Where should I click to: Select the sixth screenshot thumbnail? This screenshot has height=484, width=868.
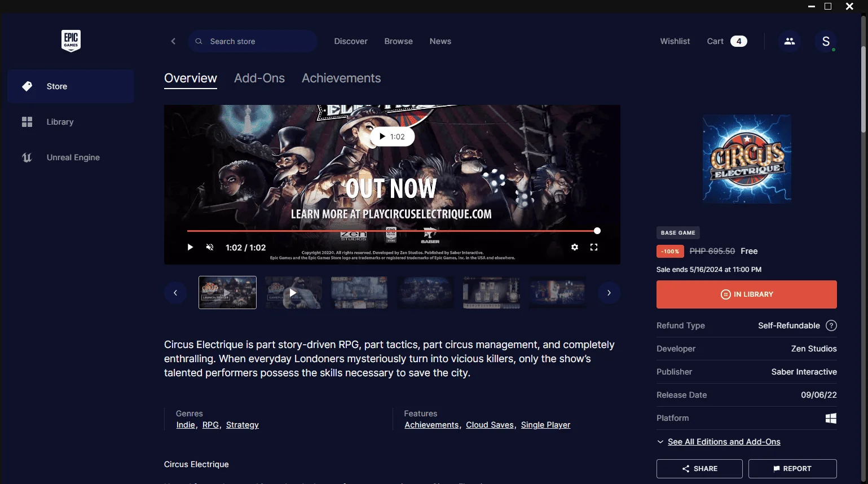click(x=557, y=292)
